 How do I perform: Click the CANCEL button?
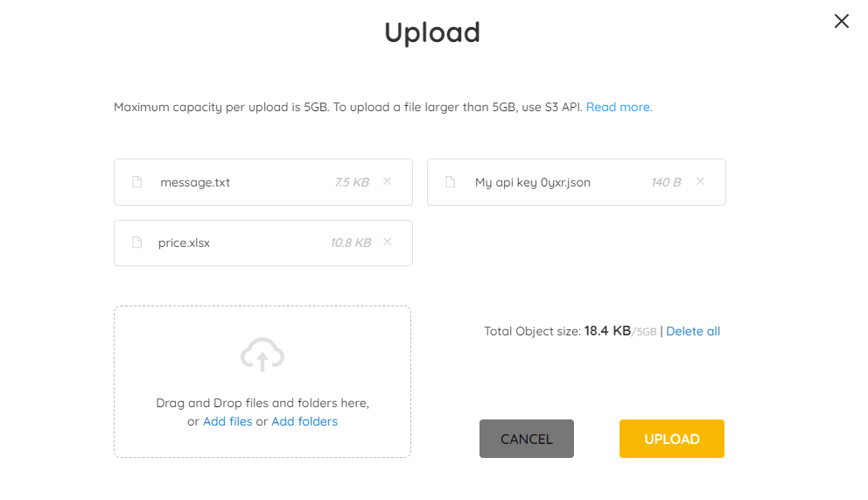point(527,439)
